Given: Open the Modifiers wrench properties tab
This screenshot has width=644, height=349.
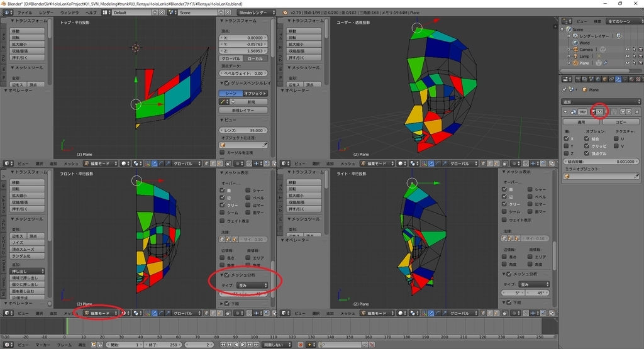Looking at the screenshot, I should [618, 79].
